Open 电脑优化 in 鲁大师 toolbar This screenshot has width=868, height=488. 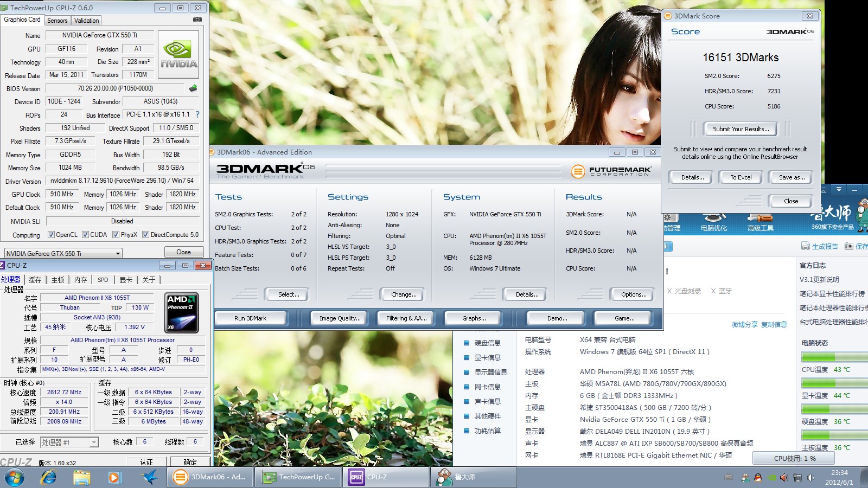[x=713, y=223]
